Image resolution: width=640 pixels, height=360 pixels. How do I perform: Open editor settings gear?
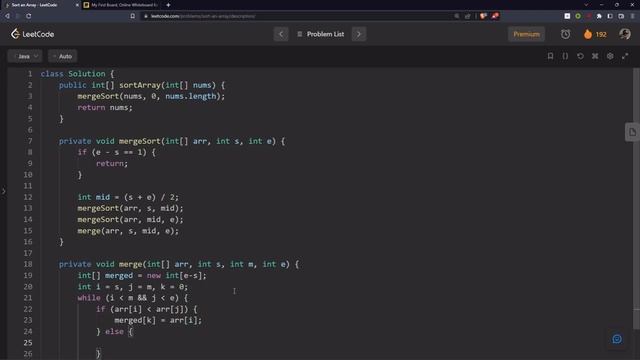[610, 56]
